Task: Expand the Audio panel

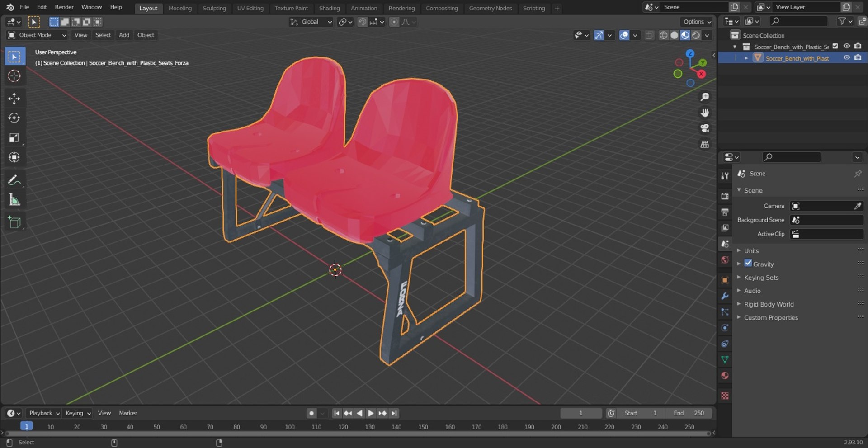Action: (752, 291)
